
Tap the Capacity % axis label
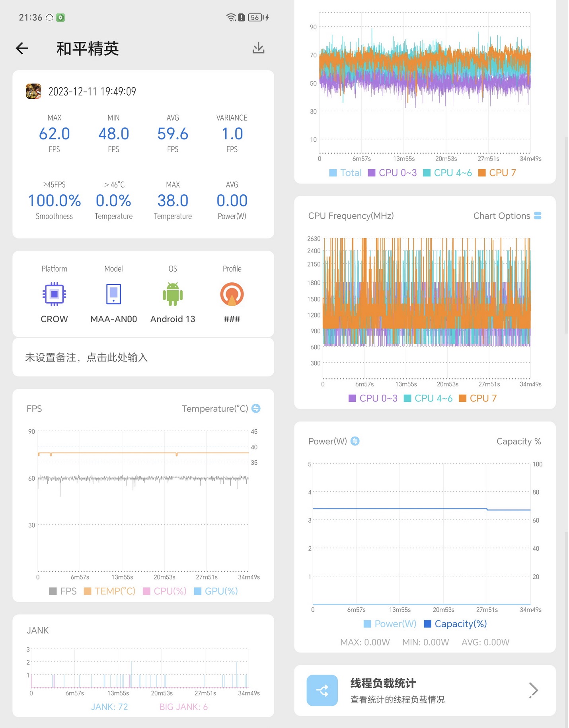(x=518, y=441)
